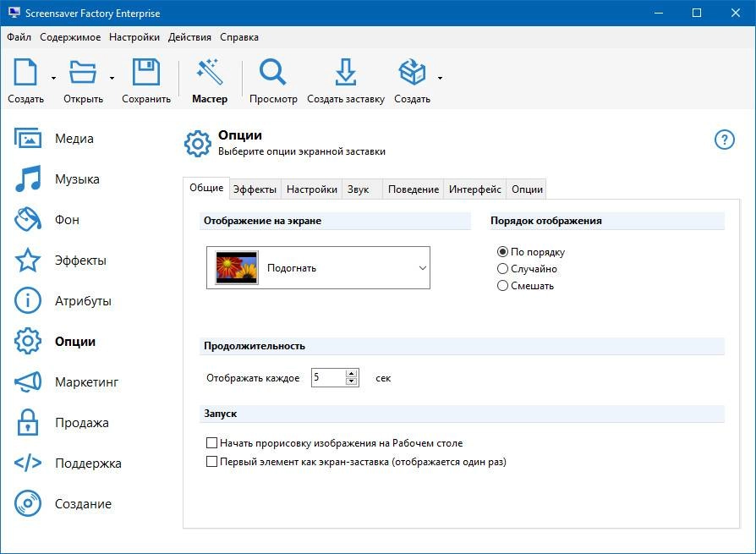Open the Фон paint bucket icon

pos(27,219)
